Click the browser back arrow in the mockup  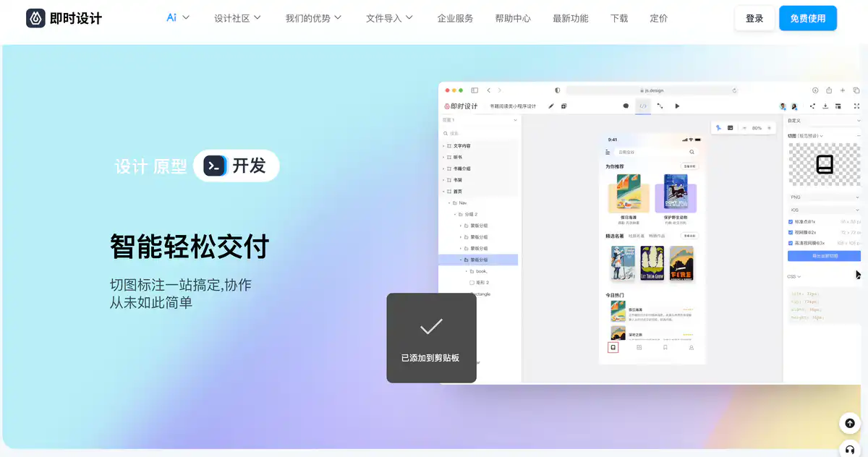pos(489,90)
